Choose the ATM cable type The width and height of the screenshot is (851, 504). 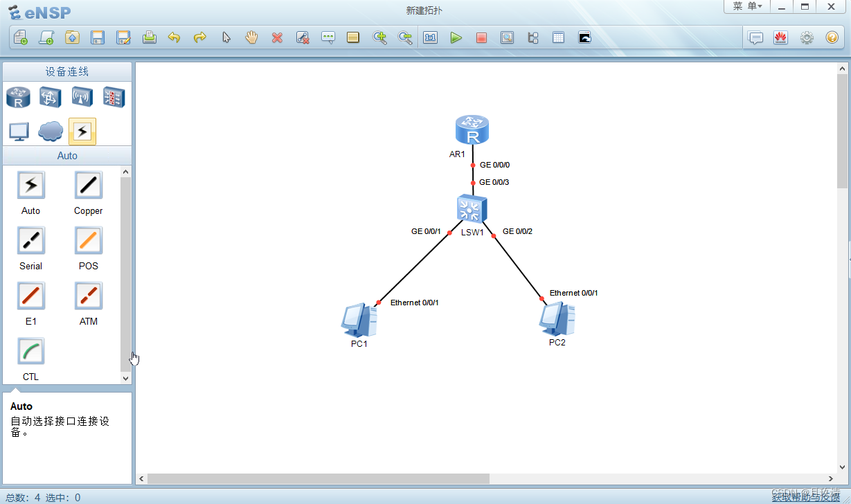point(89,296)
